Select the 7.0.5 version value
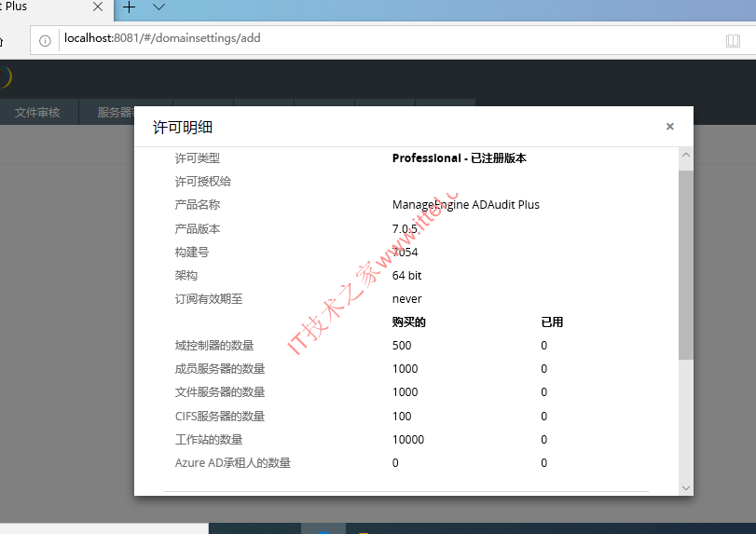The height and width of the screenshot is (534, 756). (x=405, y=229)
